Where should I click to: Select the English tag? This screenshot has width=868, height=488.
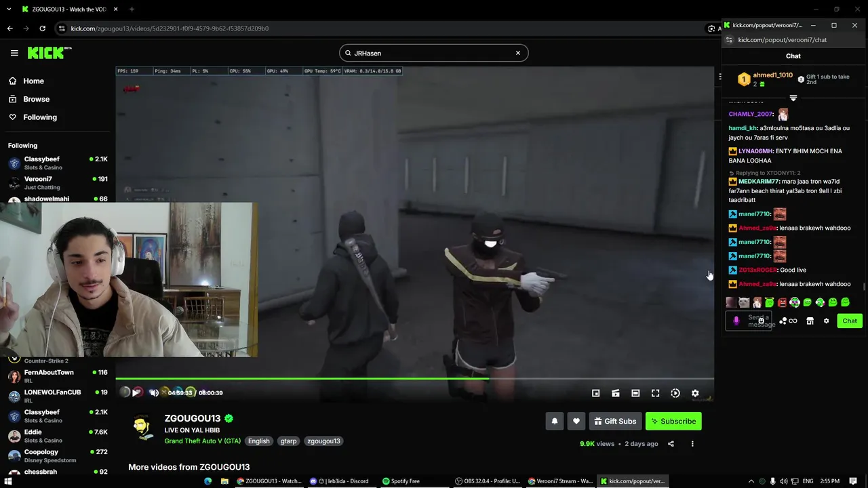(259, 441)
